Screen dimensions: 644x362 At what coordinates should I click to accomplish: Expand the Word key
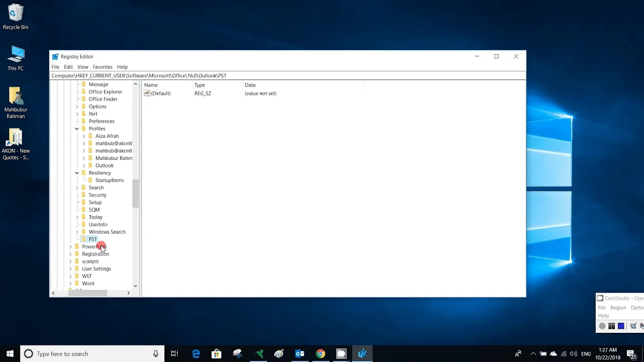[x=70, y=284]
